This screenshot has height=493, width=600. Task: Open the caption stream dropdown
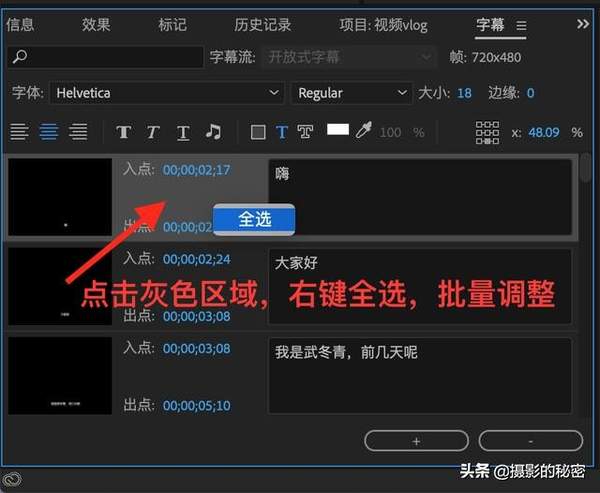click(x=349, y=57)
